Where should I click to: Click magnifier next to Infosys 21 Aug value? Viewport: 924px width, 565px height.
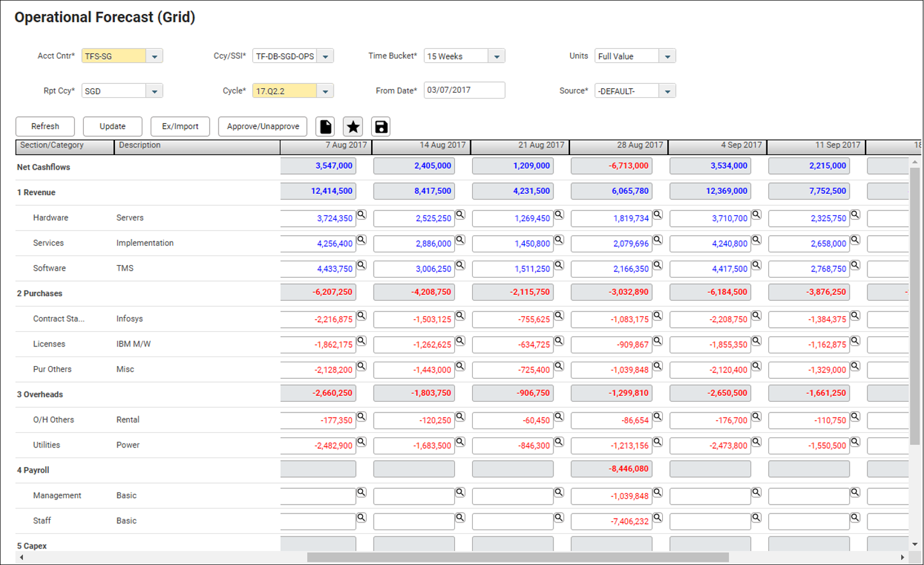(x=559, y=316)
